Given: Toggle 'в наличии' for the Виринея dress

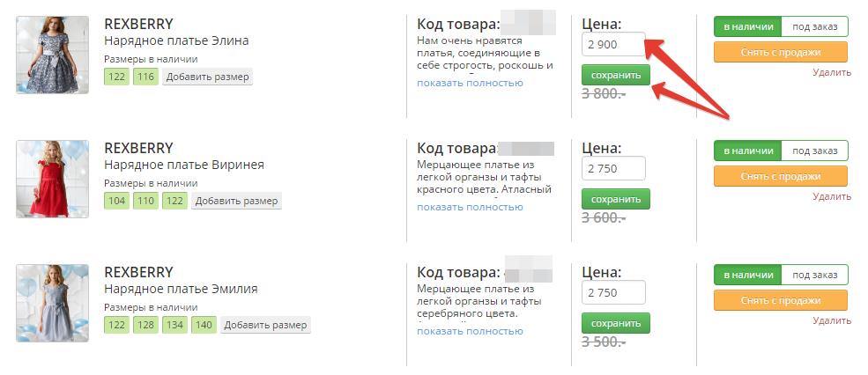Looking at the screenshot, I should [x=748, y=151].
